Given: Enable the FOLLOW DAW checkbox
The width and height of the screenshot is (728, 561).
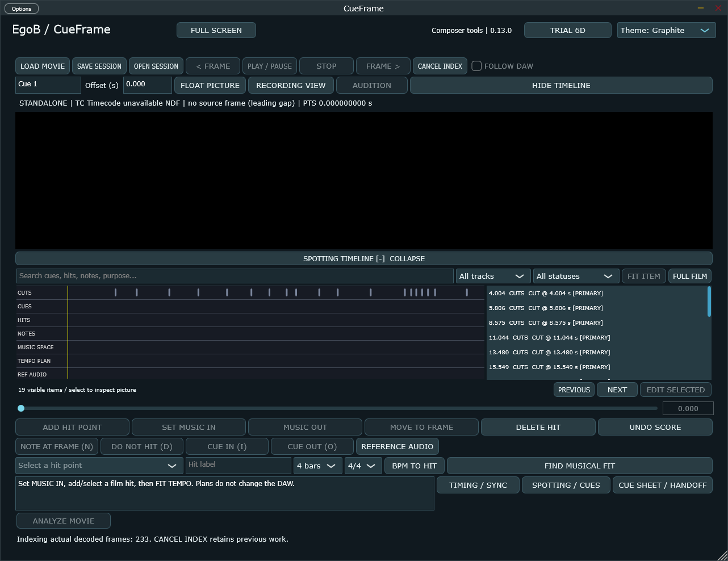Looking at the screenshot, I should coord(476,66).
